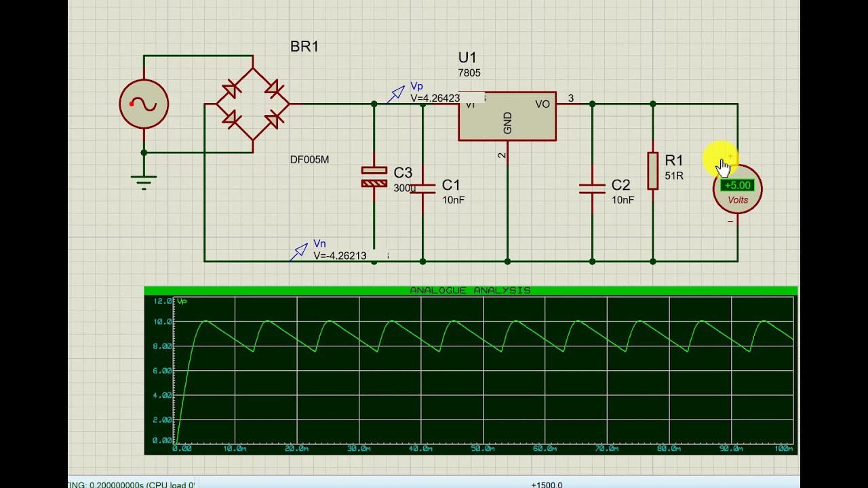The width and height of the screenshot is (868, 488).
Task: Click the V=-4.26213 probe reading
Action: (x=340, y=256)
